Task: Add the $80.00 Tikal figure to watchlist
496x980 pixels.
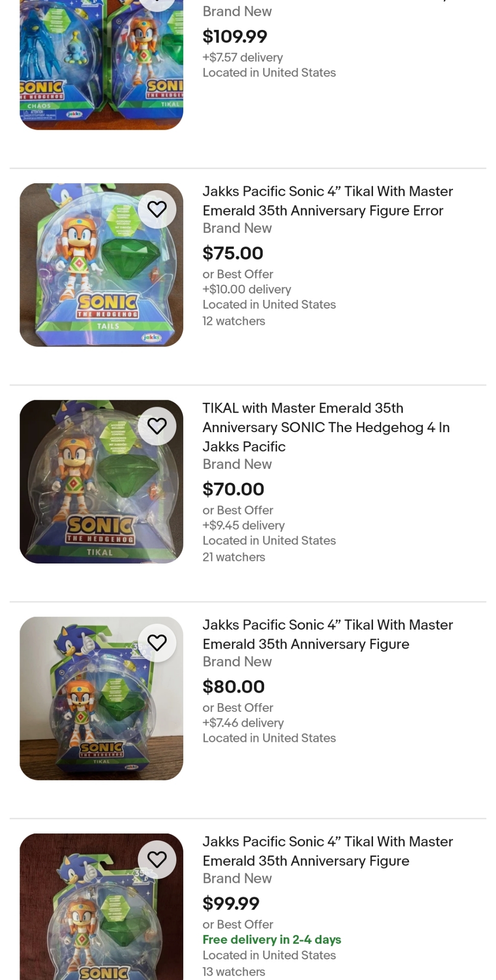Action: [157, 642]
